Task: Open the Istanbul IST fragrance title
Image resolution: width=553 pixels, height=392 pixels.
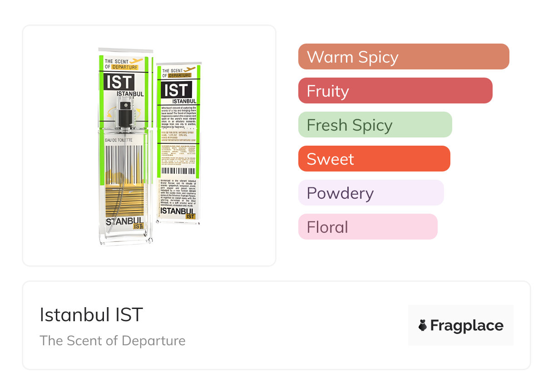Action: tap(91, 315)
